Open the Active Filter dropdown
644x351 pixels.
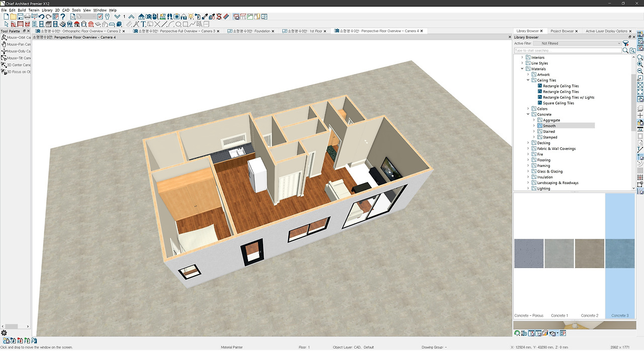577,43
